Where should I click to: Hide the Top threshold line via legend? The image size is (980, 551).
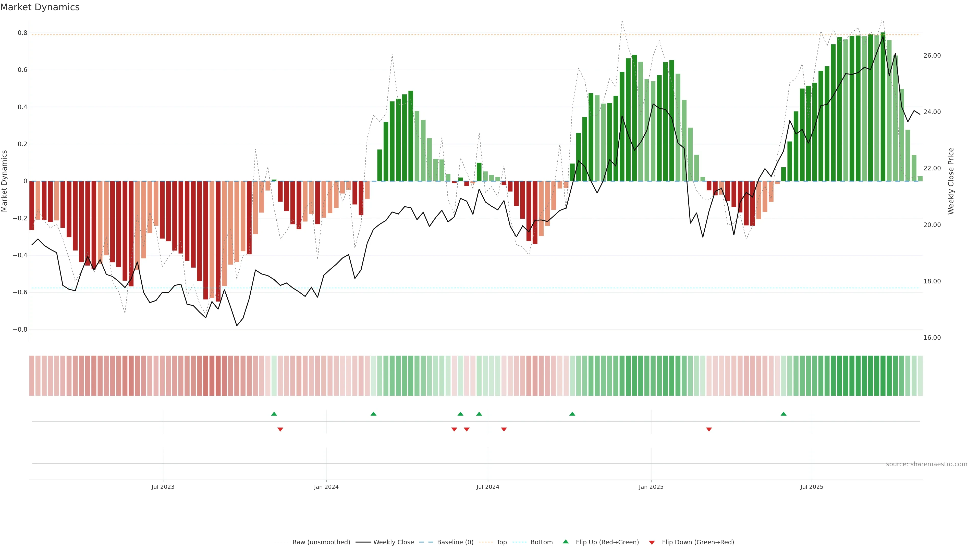(x=501, y=542)
